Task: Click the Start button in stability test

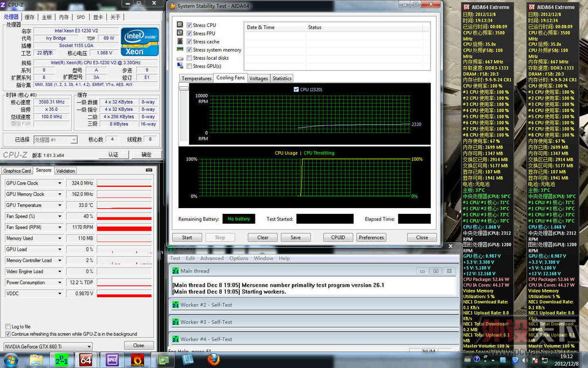Action: [187, 237]
